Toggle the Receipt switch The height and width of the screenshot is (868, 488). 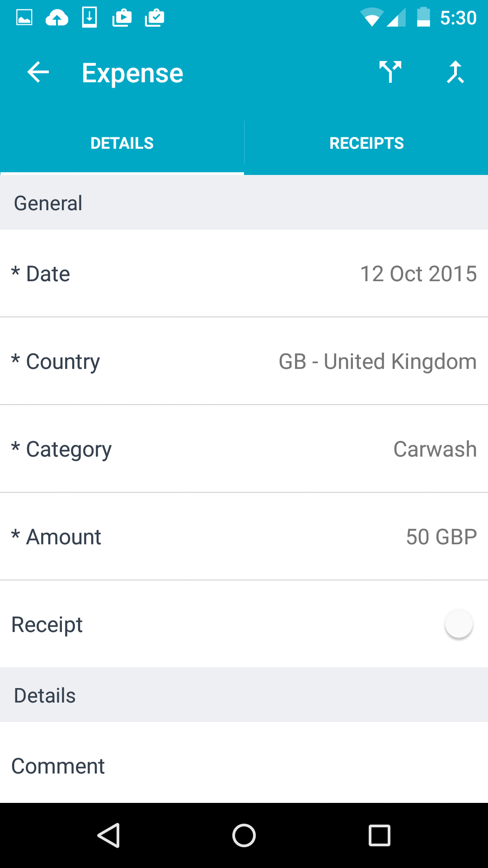click(x=459, y=624)
